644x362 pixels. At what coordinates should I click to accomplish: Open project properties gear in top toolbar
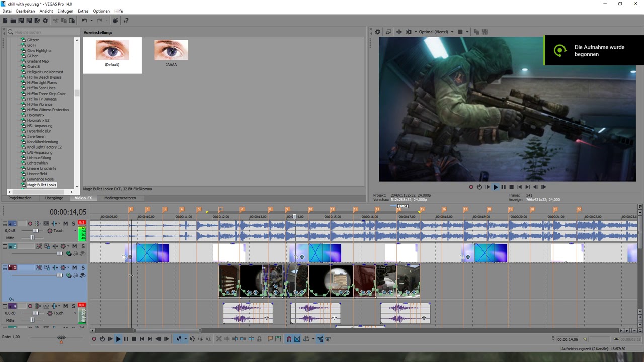click(x=45, y=21)
